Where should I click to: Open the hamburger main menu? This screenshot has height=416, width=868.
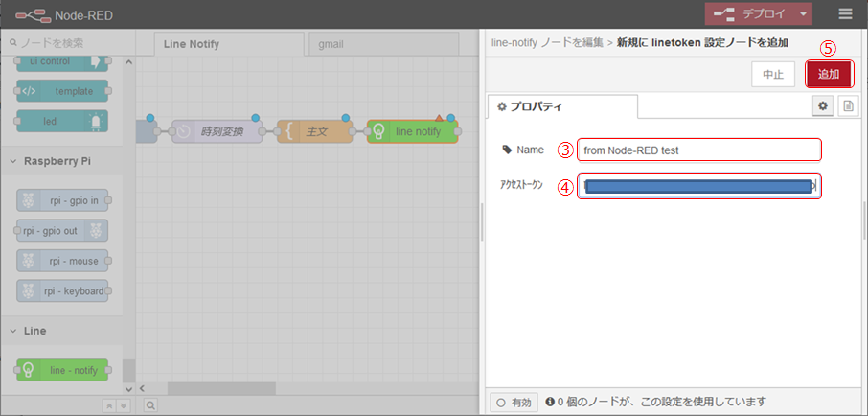point(844,14)
